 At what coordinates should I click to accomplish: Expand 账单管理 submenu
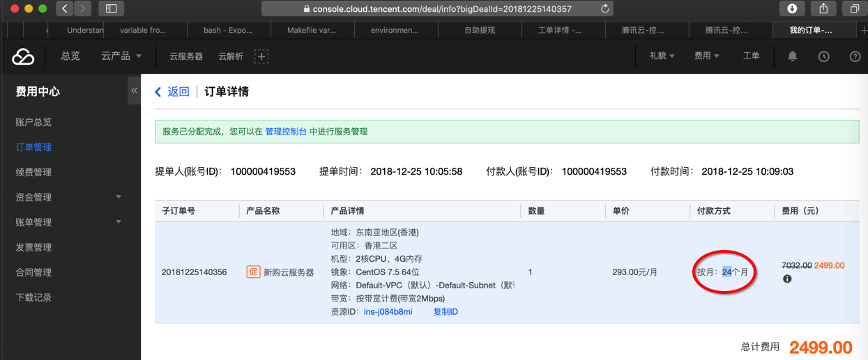coord(118,222)
